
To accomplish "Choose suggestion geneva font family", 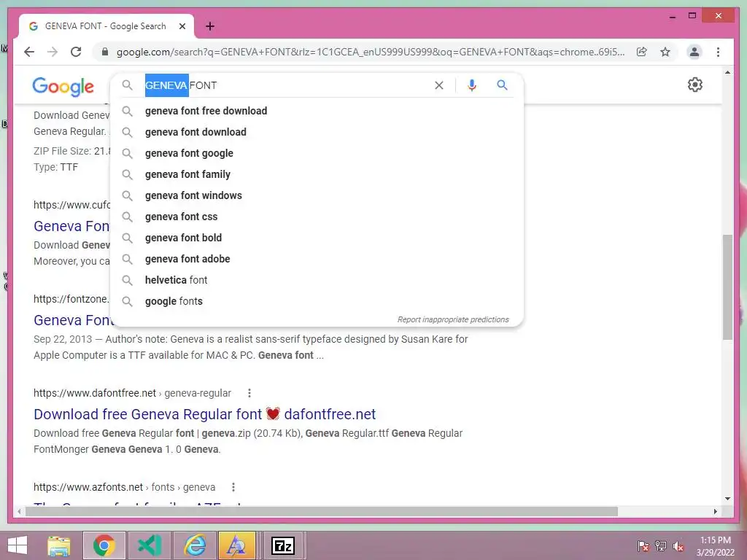I will [317, 174].
